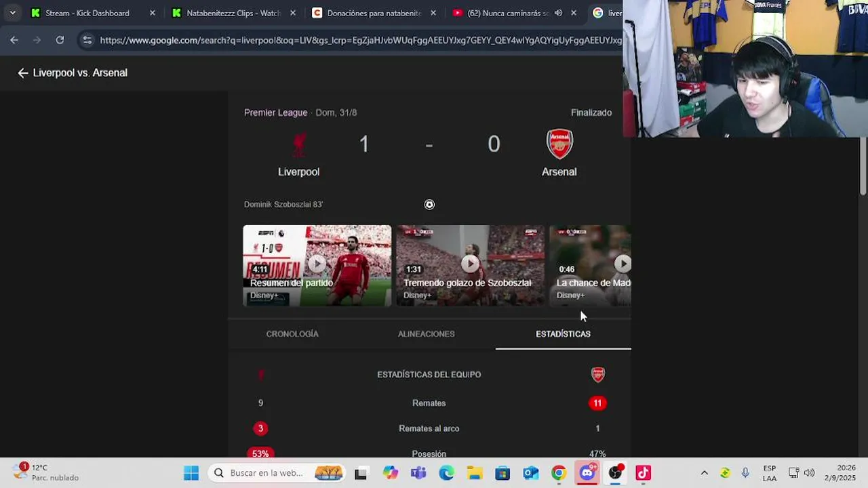Viewport: 868px width, 488px height.
Task: Click the Remates al arco stat label
Action: 429,428
